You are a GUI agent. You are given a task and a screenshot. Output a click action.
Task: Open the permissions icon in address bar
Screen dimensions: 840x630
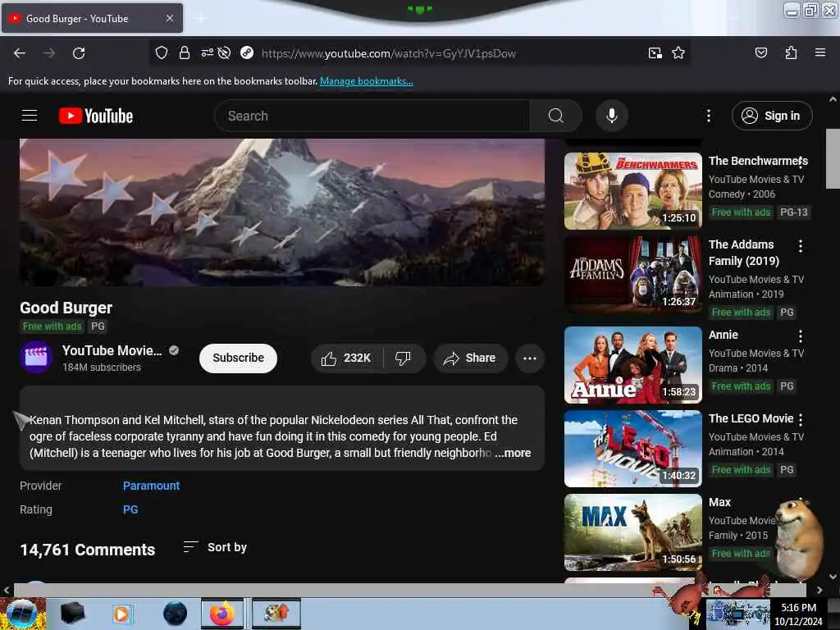[x=207, y=52]
